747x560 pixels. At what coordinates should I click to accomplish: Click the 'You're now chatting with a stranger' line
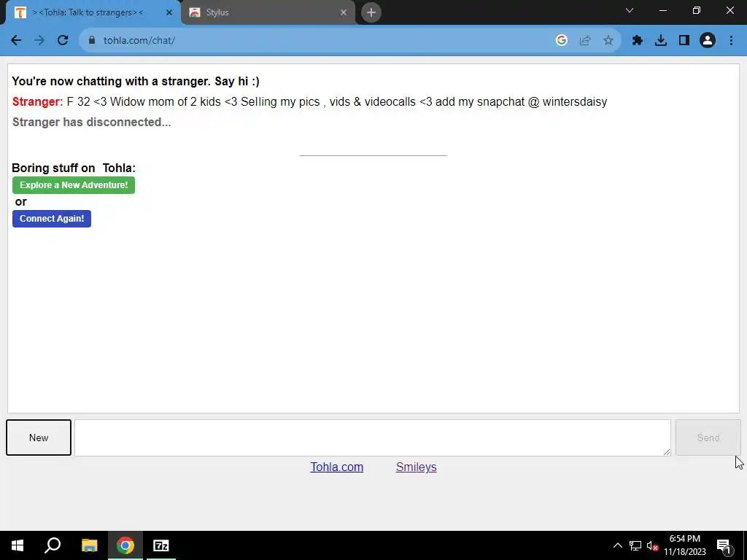(x=136, y=82)
